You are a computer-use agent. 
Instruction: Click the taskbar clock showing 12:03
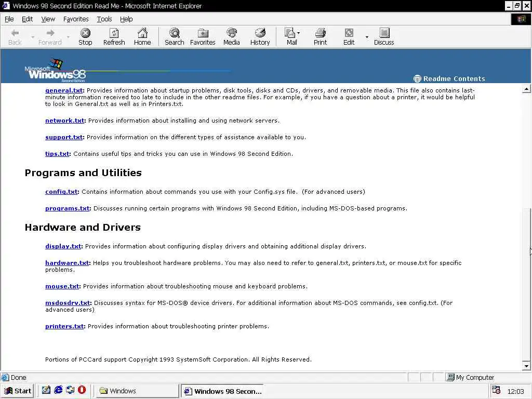tap(515, 392)
